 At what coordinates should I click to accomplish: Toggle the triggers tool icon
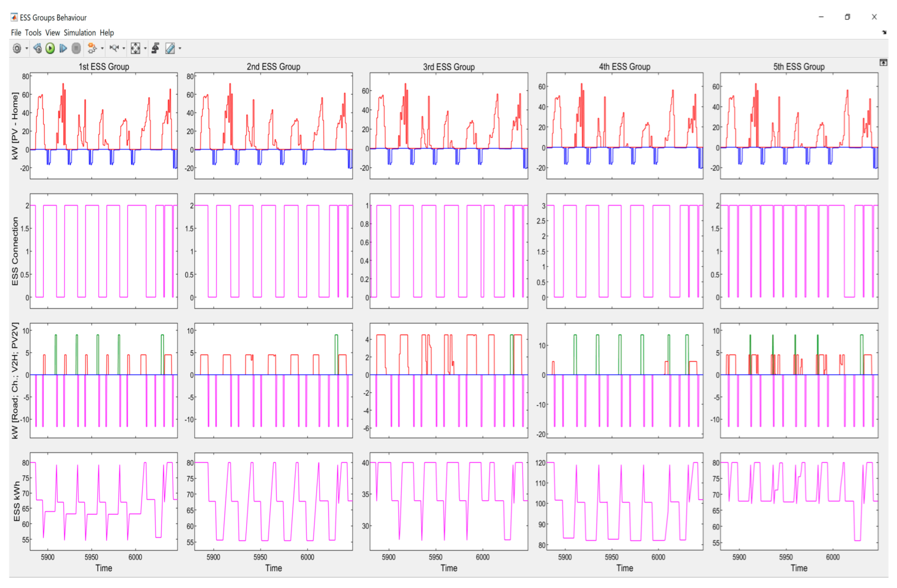coord(155,48)
